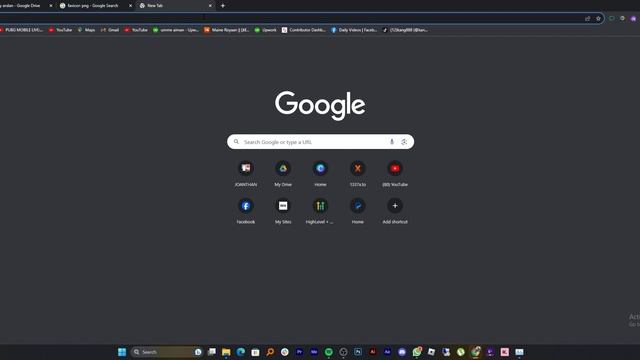
Task: Launch Microsoft Edge from the taskbar
Action: coord(241,352)
